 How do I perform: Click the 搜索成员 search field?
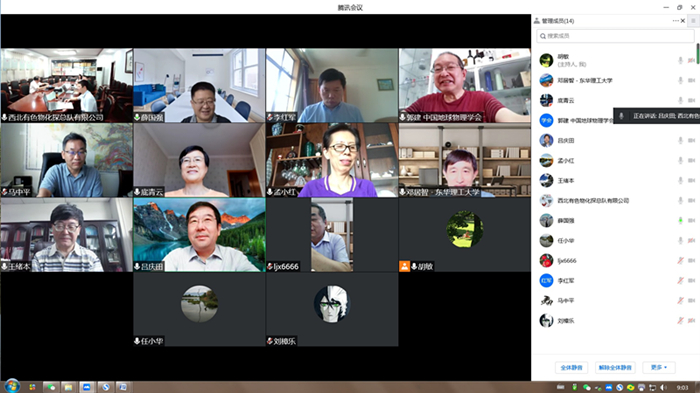615,36
